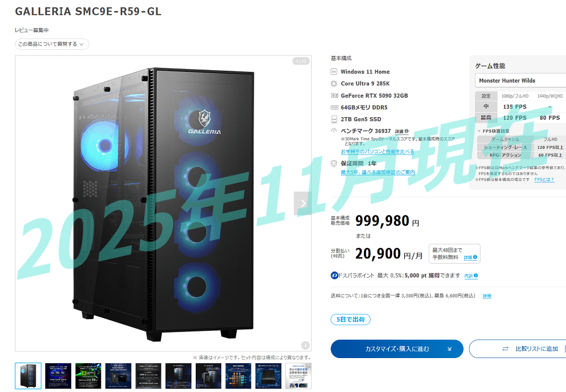Viewport: 566px width, 392px height.
Task: Click the next image arrow on the product photo
Action: point(302,204)
